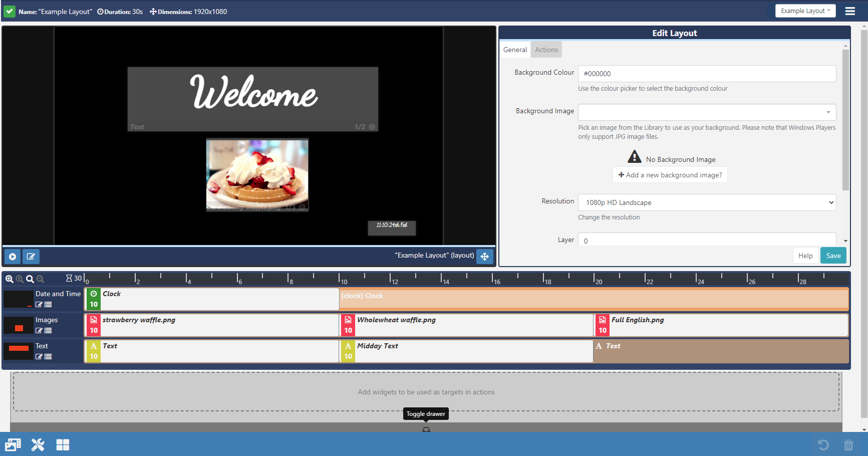
Task: Open the Widgets grid icon in bottom toolbar
Action: (63, 444)
